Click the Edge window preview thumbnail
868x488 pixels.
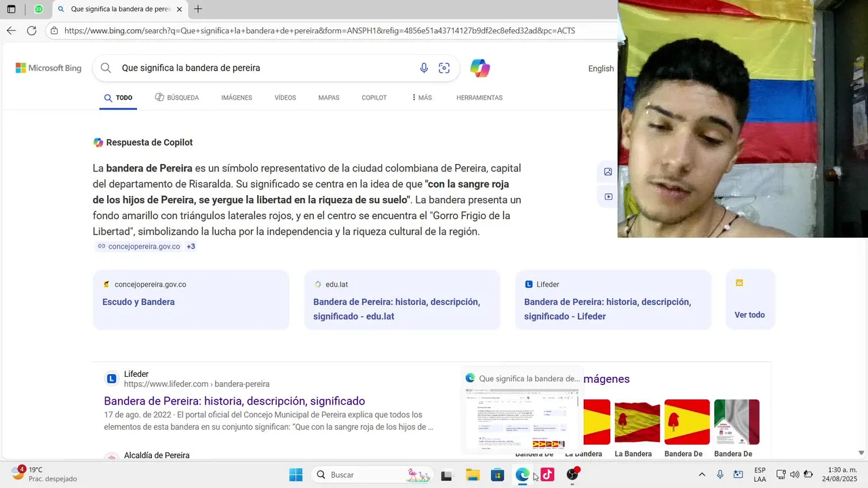coord(522,420)
